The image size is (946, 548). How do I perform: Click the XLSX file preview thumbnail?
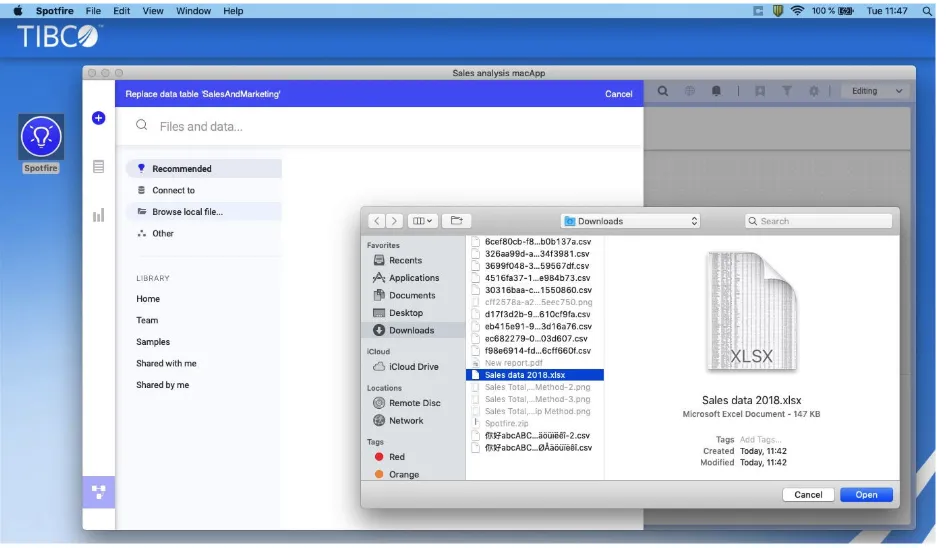tap(752, 311)
